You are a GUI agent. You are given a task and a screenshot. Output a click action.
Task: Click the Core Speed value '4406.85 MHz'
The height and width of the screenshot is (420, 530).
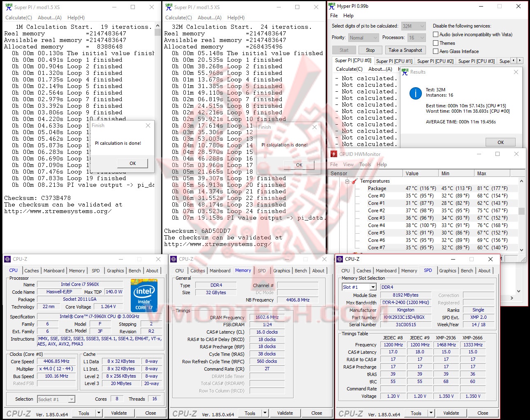[x=57, y=362]
